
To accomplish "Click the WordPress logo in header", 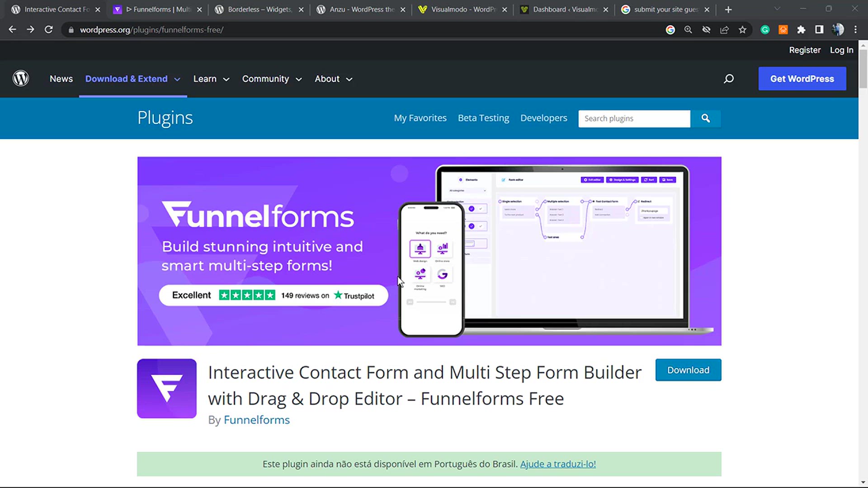I will point(21,79).
